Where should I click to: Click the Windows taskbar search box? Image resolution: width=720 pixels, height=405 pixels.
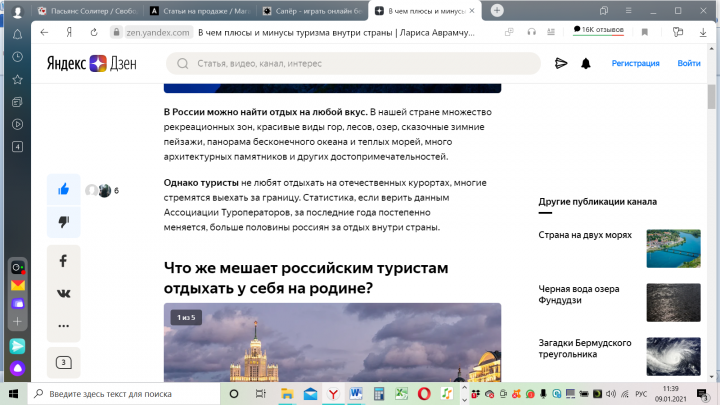click(x=124, y=394)
